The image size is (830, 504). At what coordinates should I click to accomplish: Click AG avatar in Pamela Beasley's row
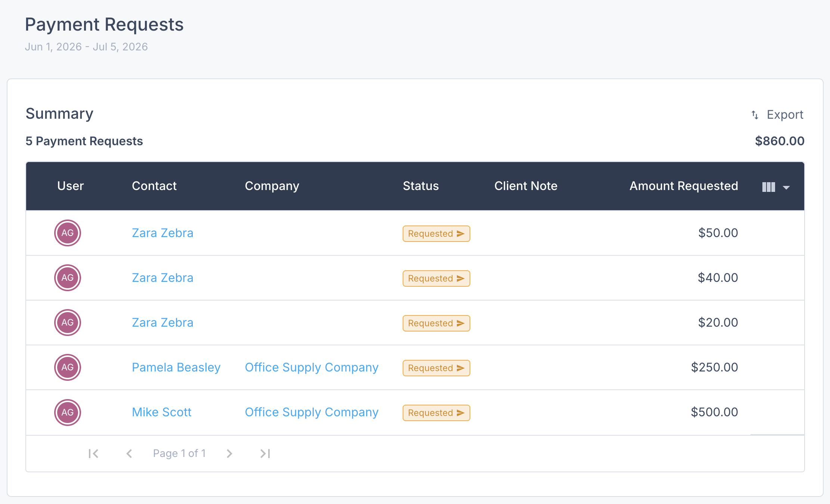coord(68,367)
